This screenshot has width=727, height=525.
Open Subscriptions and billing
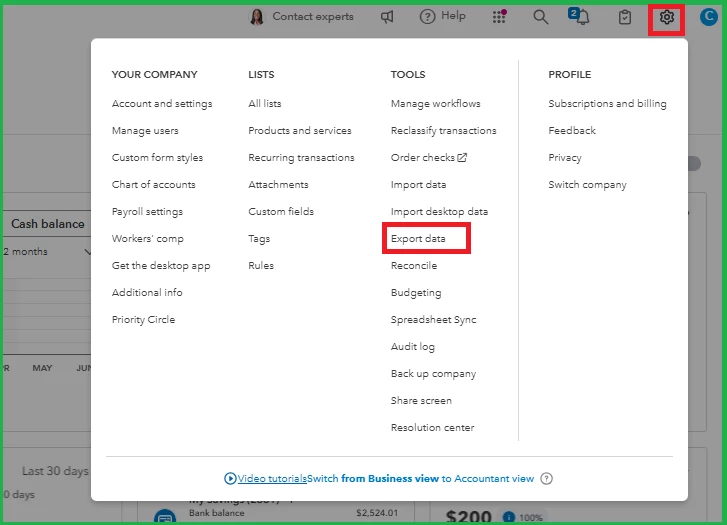607,103
